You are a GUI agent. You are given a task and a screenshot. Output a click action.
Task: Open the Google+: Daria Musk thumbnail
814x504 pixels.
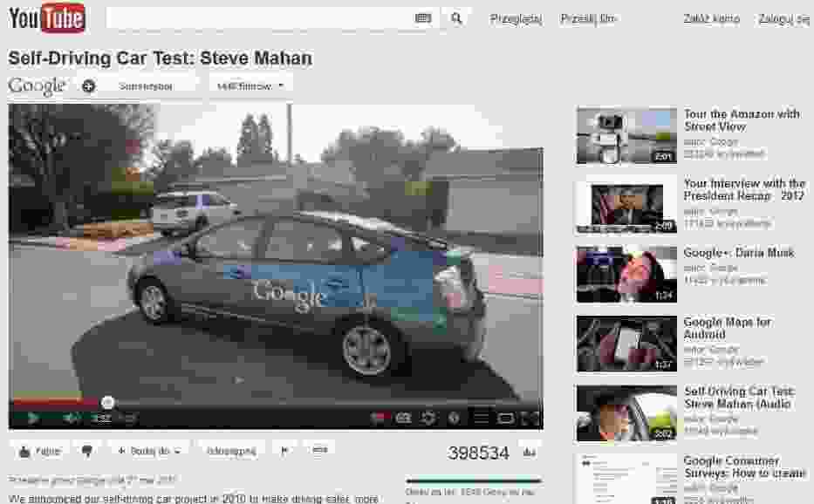tap(626, 274)
